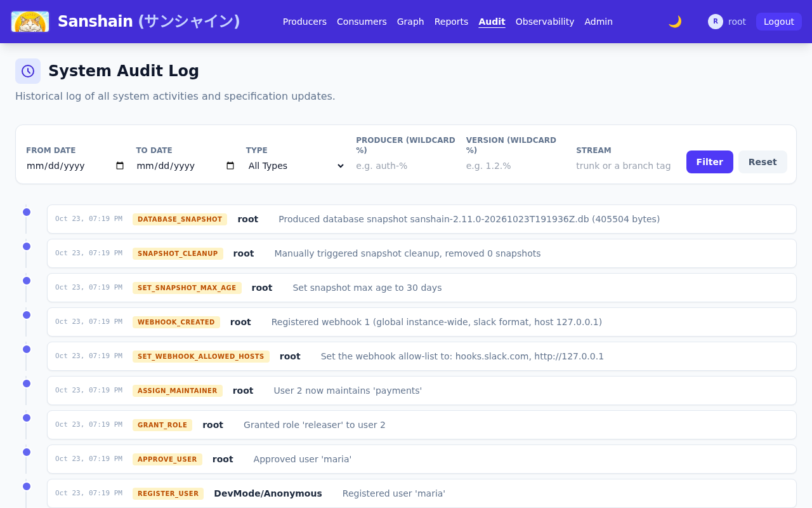Select the Audit navigation item

(492, 22)
